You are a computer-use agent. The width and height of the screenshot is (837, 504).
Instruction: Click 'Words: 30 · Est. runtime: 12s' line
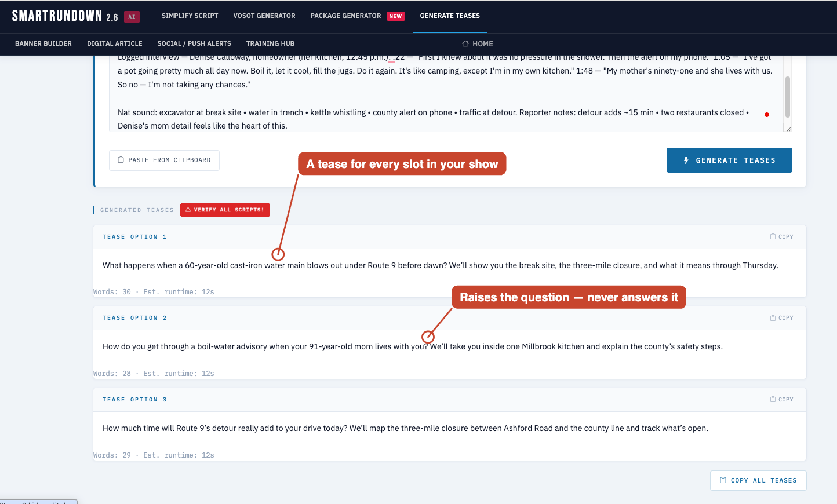pos(154,292)
